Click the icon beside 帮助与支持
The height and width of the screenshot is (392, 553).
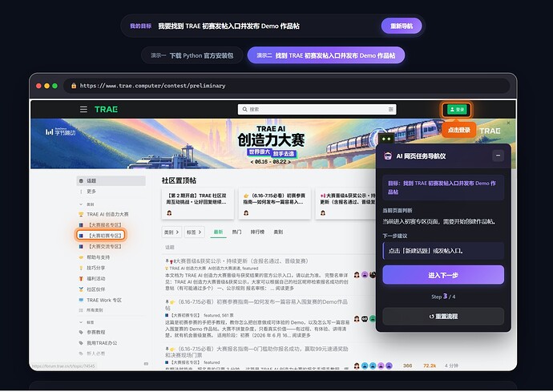(x=81, y=257)
